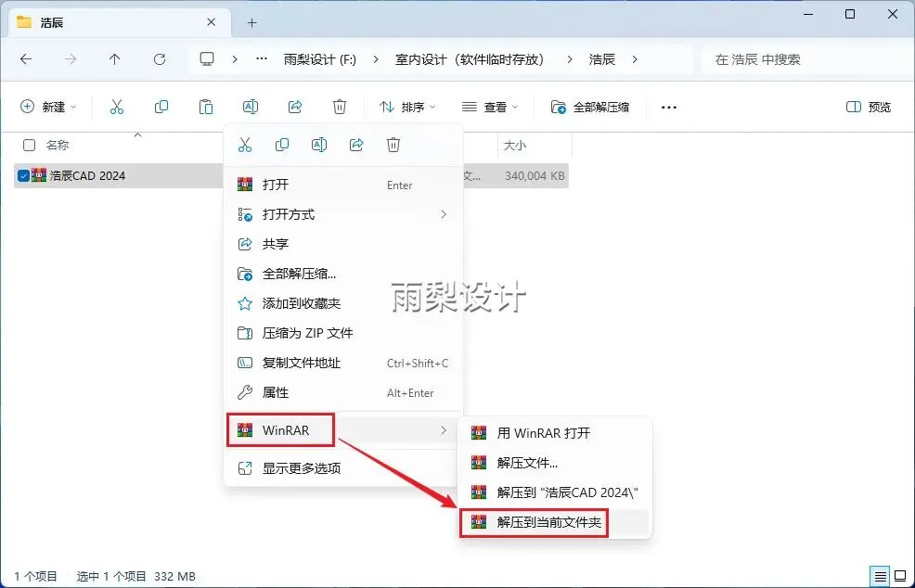Click the 在 浩辰 中搜索 search box
Image resolution: width=915 pixels, height=588 pixels.
tap(805, 59)
